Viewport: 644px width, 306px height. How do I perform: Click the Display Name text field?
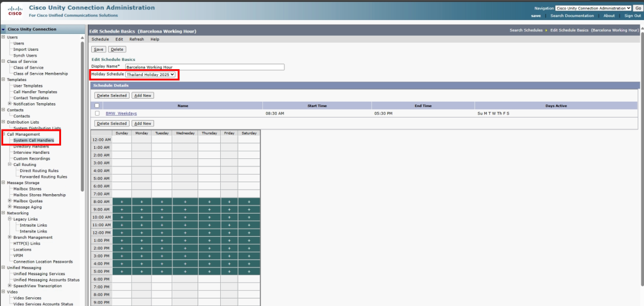pyautogui.click(x=204, y=67)
